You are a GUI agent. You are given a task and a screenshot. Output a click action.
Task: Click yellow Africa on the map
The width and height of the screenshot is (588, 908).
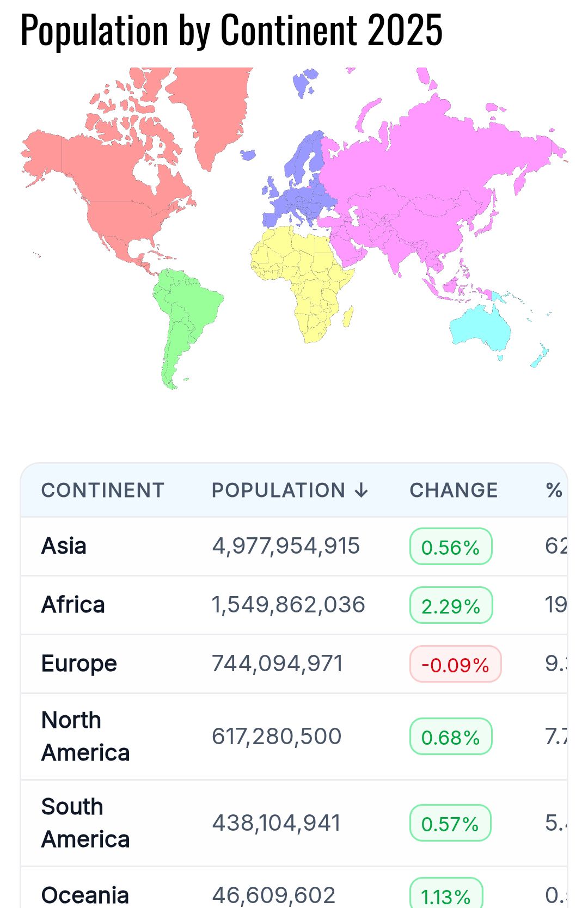point(305,278)
